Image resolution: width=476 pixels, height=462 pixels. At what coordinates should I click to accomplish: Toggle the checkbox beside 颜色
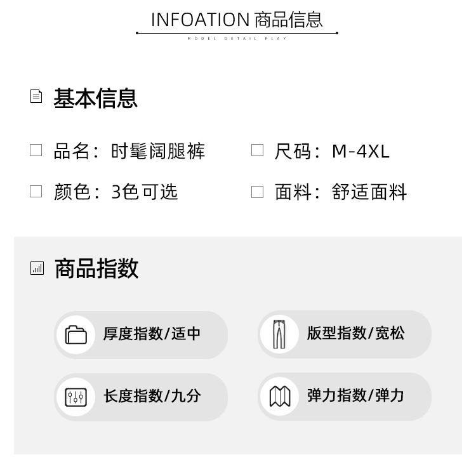pyautogui.click(x=36, y=191)
